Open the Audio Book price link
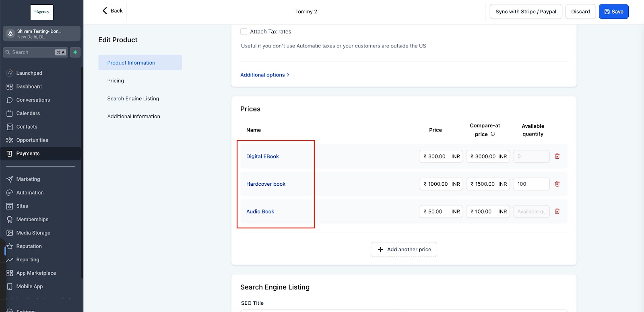This screenshot has width=644, height=312. [260, 211]
